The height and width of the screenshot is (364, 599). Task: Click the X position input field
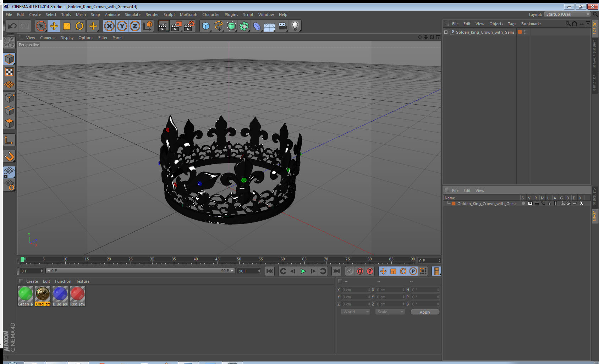point(356,290)
